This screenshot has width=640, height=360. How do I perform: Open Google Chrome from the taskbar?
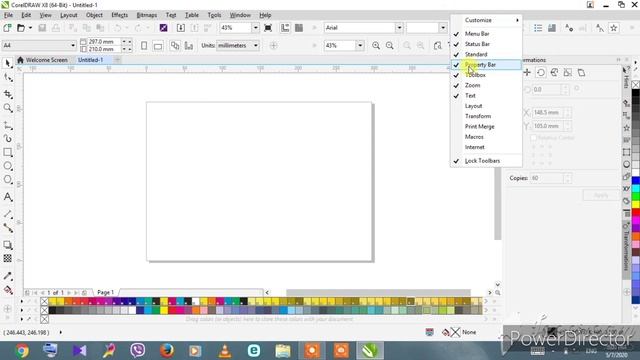click(22, 350)
